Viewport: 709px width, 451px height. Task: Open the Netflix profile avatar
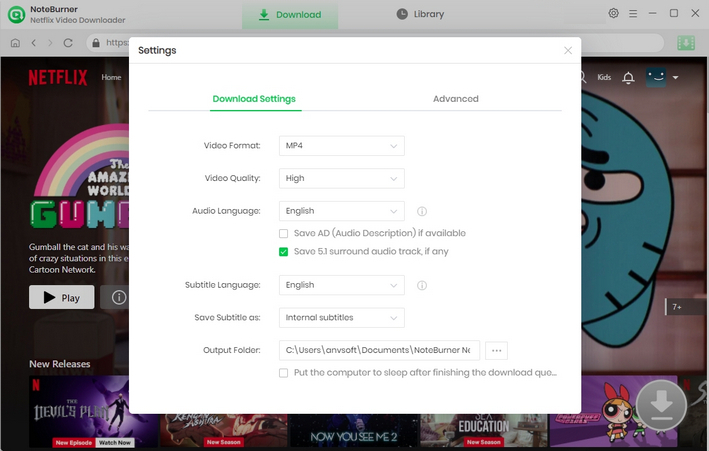656,77
